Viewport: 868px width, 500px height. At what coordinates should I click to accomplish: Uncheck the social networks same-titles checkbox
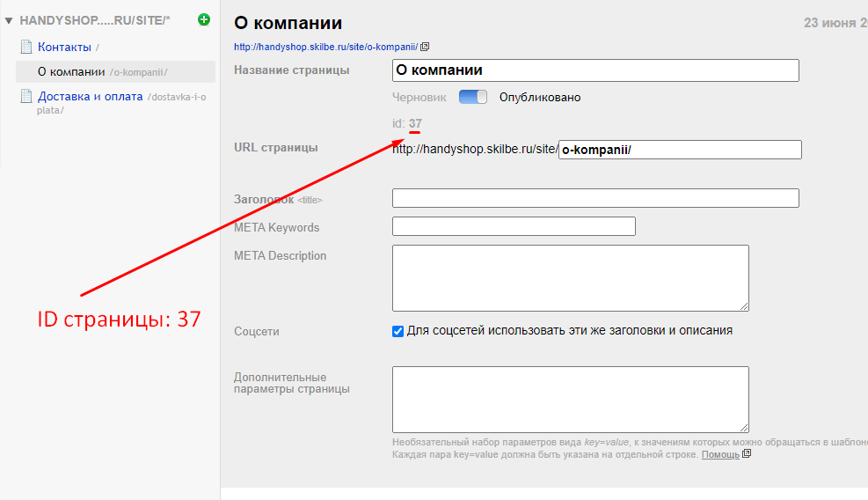pyautogui.click(x=398, y=331)
